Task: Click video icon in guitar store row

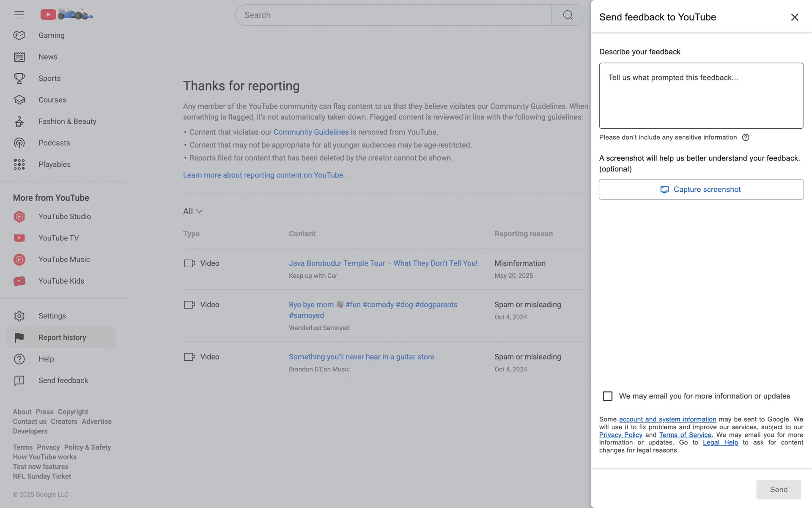Action: [189, 357]
